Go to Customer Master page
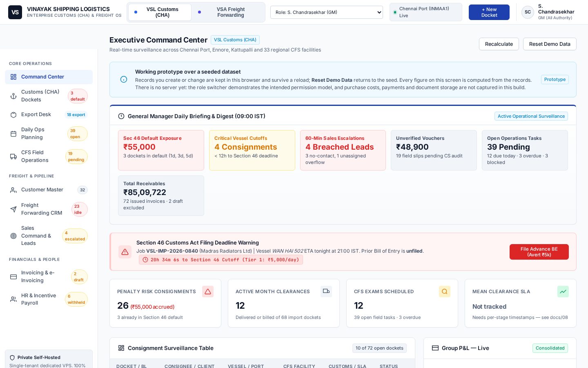 point(49,190)
